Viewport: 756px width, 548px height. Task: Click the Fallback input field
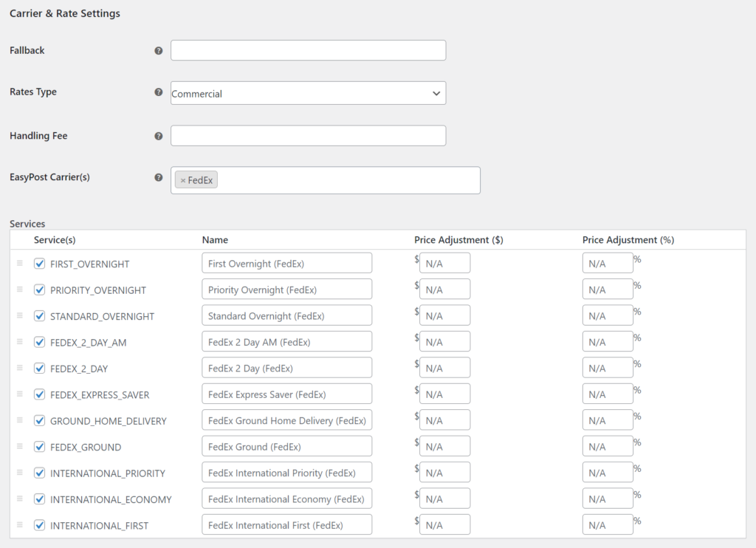pyautogui.click(x=308, y=50)
